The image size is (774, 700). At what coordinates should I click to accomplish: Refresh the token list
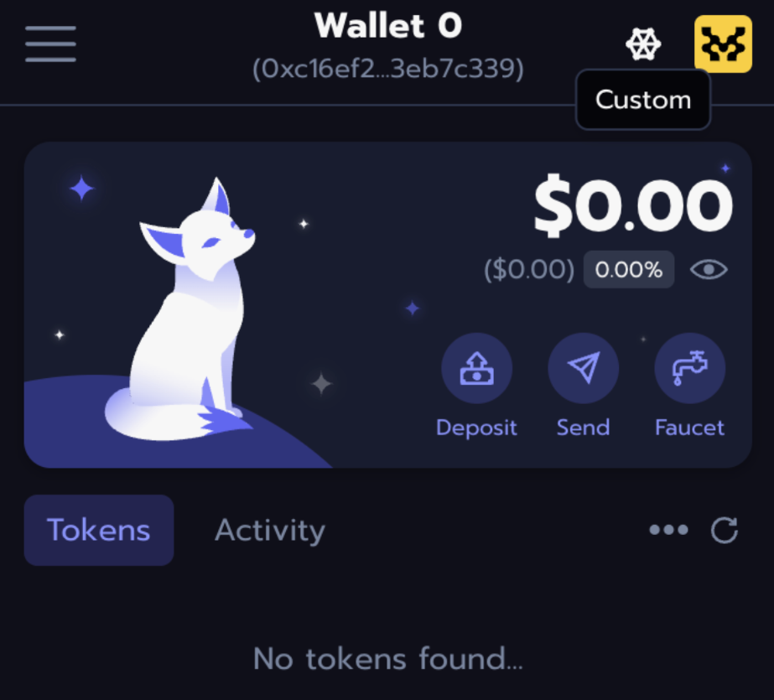pyautogui.click(x=725, y=531)
